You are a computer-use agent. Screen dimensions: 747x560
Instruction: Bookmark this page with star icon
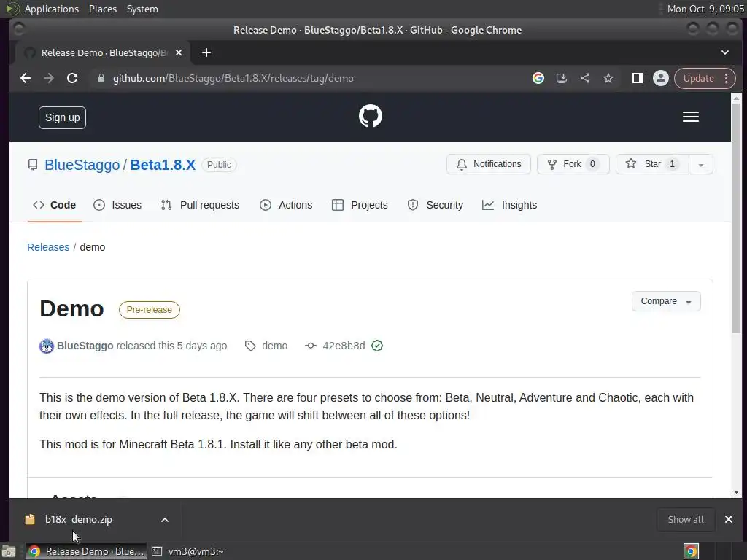pyautogui.click(x=608, y=78)
